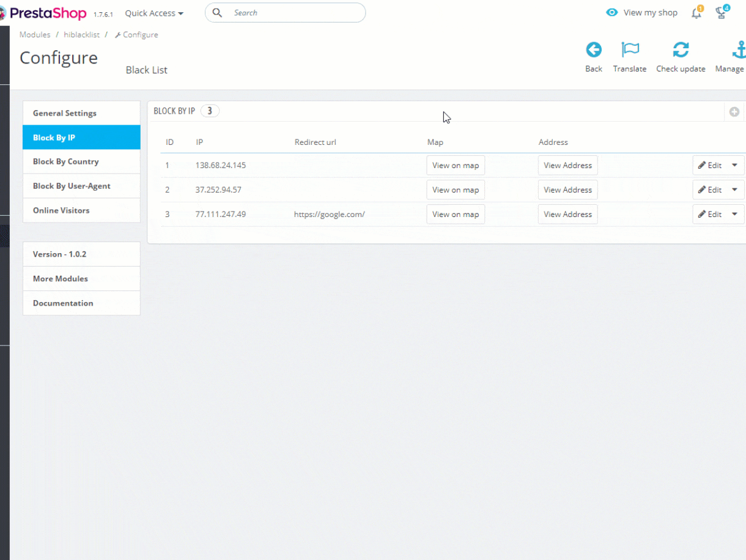Click the PrestaShop logo
Image resolution: width=746 pixels, height=560 pixels.
click(43, 13)
